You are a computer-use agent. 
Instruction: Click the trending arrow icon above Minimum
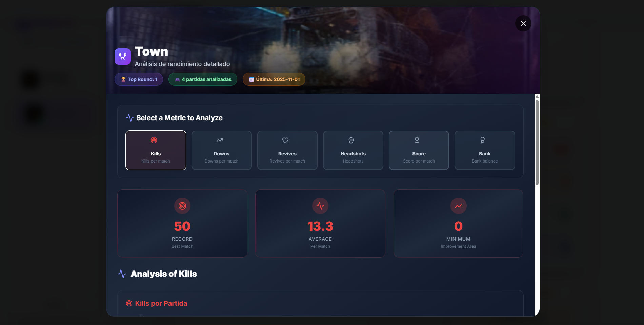(x=458, y=206)
